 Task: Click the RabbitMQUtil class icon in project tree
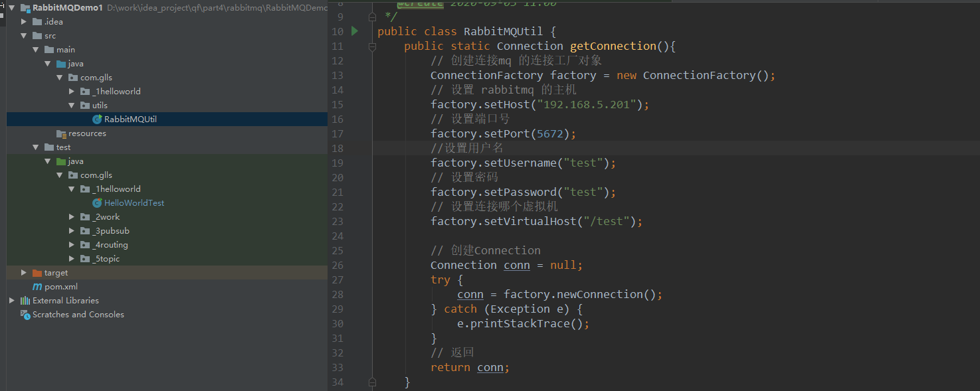point(97,119)
